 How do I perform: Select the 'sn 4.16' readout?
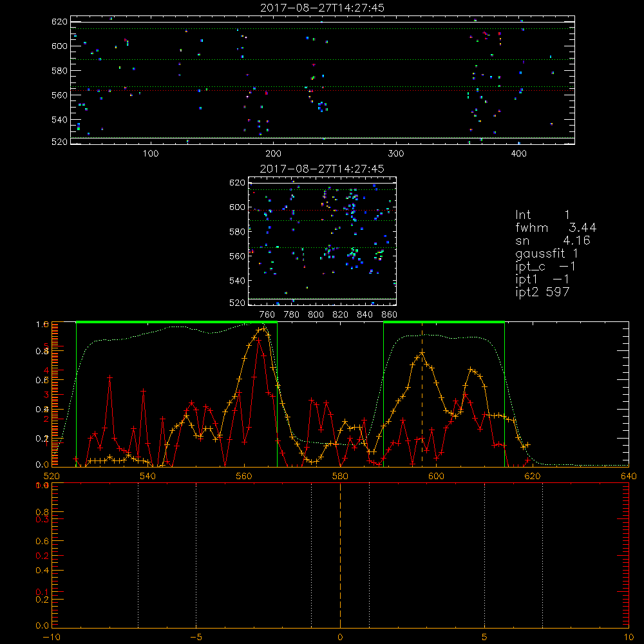coord(553,240)
